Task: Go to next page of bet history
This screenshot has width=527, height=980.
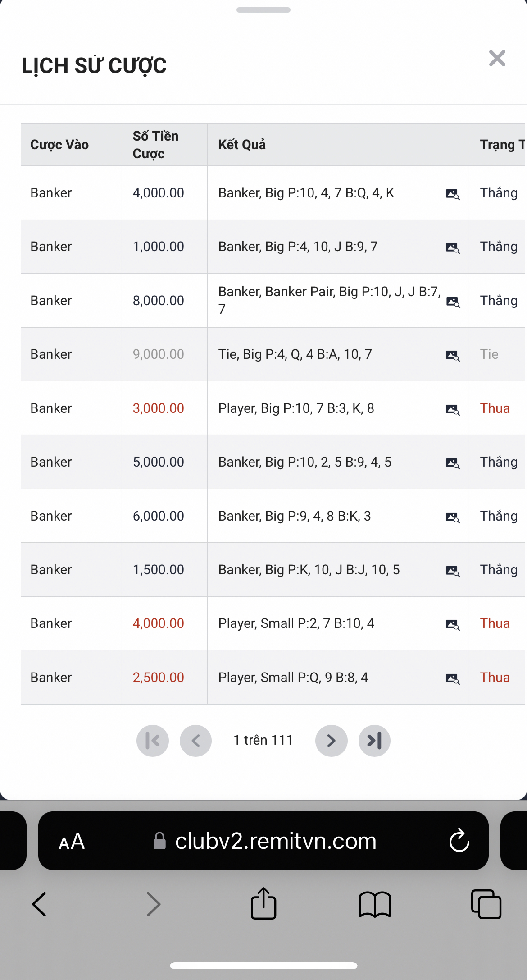Action: [331, 741]
